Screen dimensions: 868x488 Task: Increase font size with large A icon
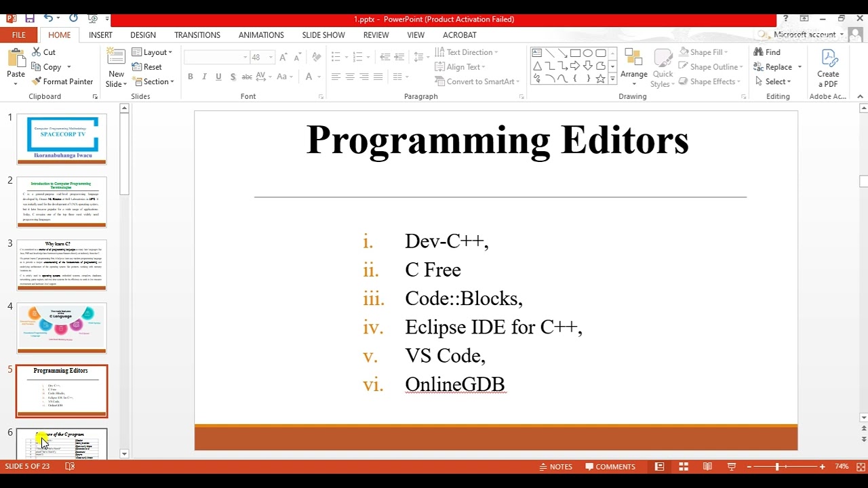pos(283,58)
